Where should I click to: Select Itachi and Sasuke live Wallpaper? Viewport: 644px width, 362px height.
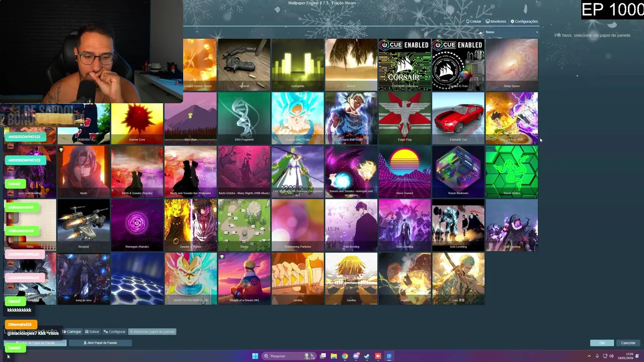pyautogui.click(x=191, y=172)
